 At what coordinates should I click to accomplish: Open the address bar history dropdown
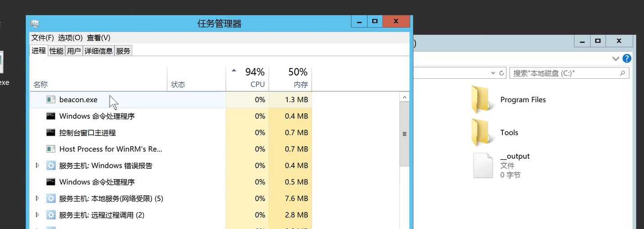pyautogui.click(x=493, y=73)
